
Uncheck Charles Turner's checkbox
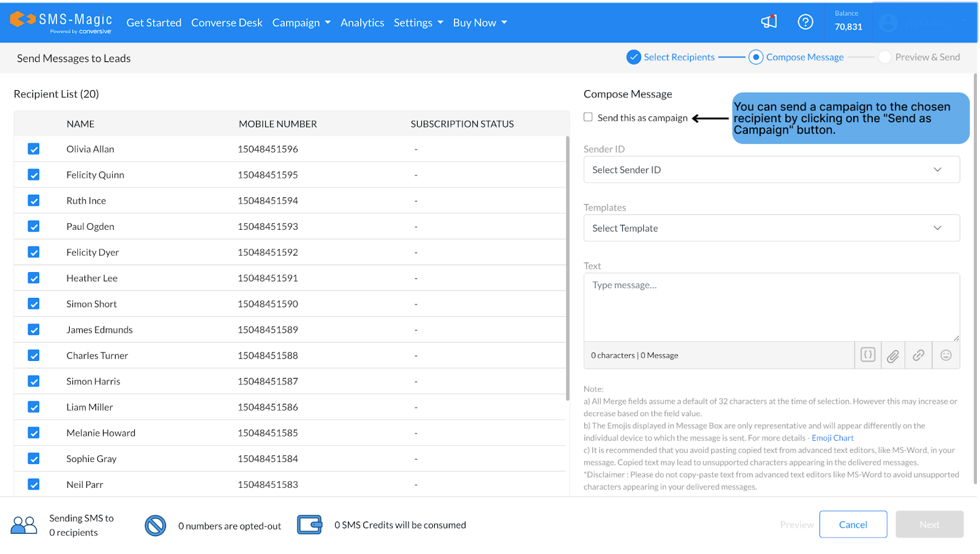[x=34, y=355]
